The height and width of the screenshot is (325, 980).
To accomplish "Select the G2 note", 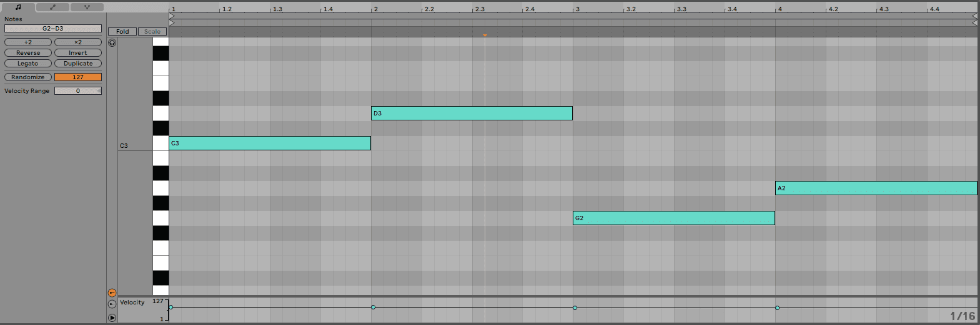I will coord(674,218).
